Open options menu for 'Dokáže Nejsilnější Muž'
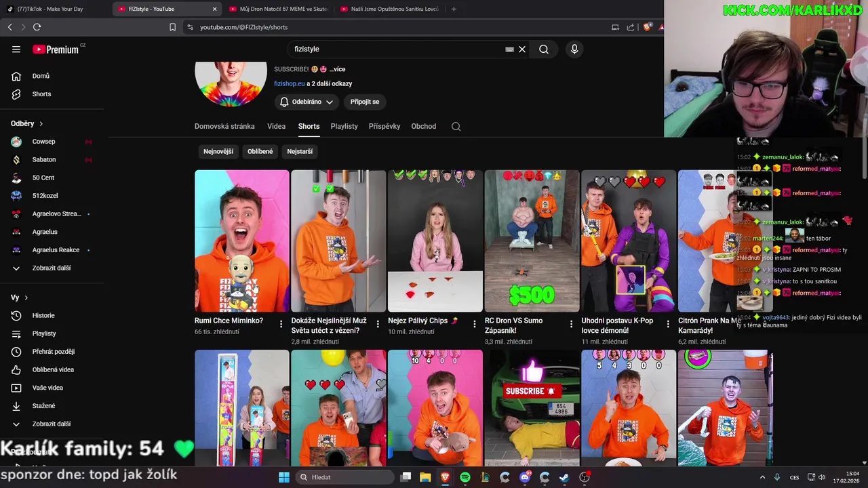 (x=378, y=324)
